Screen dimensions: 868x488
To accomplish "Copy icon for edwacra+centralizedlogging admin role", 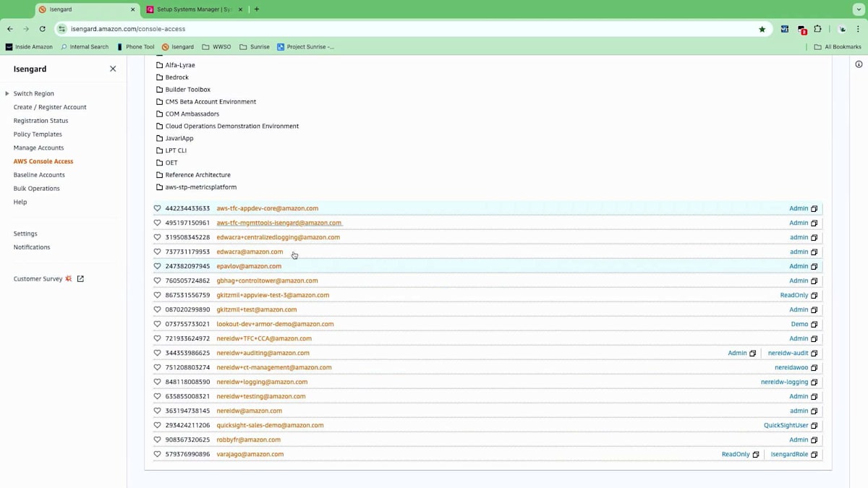I will pyautogui.click(x=814, y=238).
